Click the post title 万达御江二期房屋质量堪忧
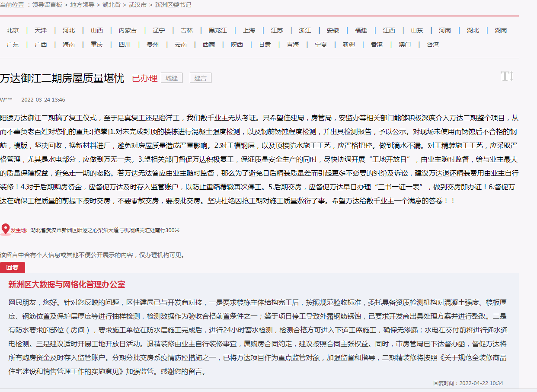Screen dimensions: 537x392 tap(62, 78)
